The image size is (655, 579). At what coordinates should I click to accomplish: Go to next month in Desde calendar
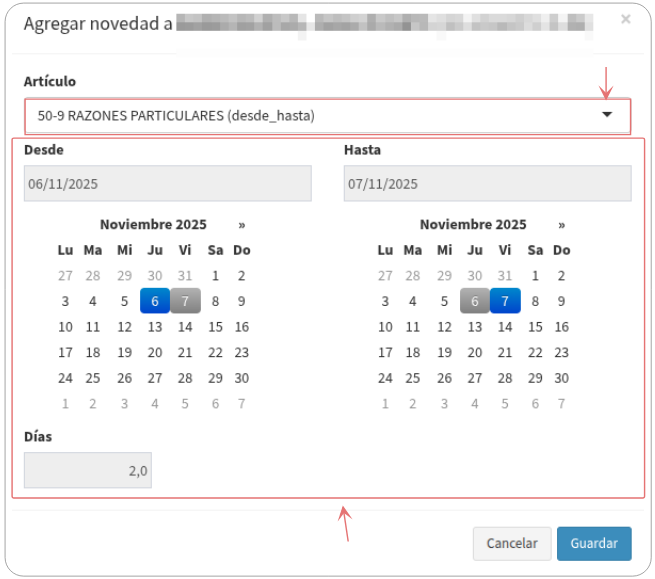(242, 225)
